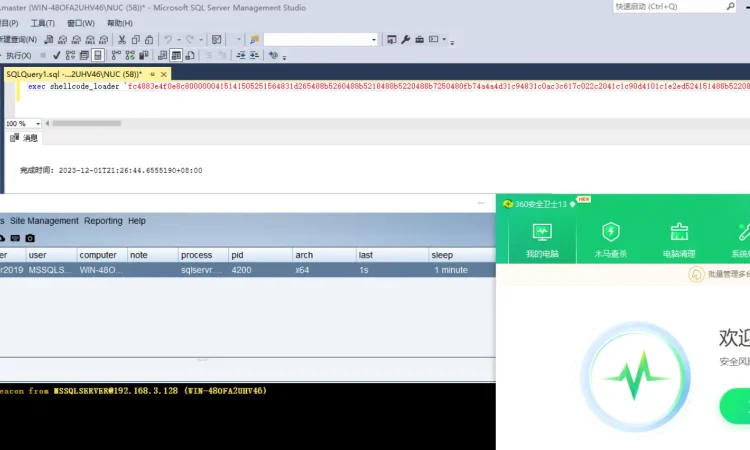Viewport: 750px width, 450px height.
Task: Parse the query with the checkmark icon
Action: 56,55
